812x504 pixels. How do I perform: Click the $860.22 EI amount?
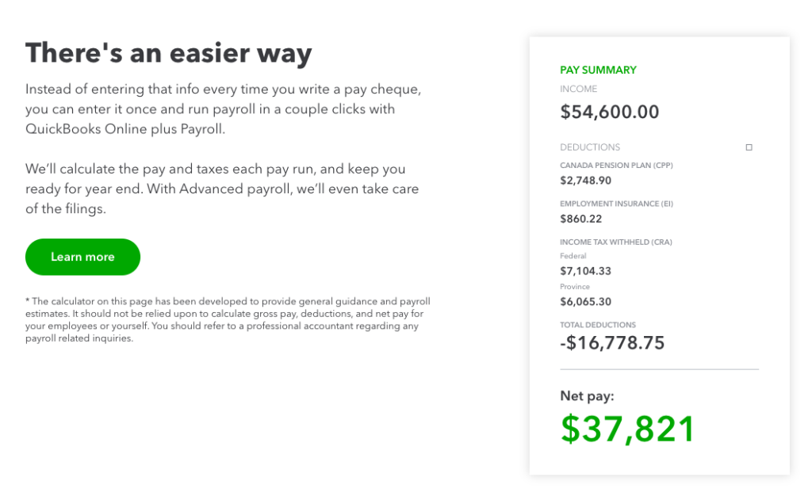click(581, 218)
